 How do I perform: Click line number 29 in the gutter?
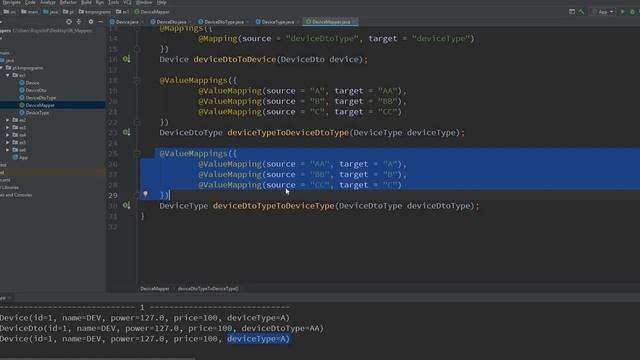pyautogui.click(x=113, y=195)
